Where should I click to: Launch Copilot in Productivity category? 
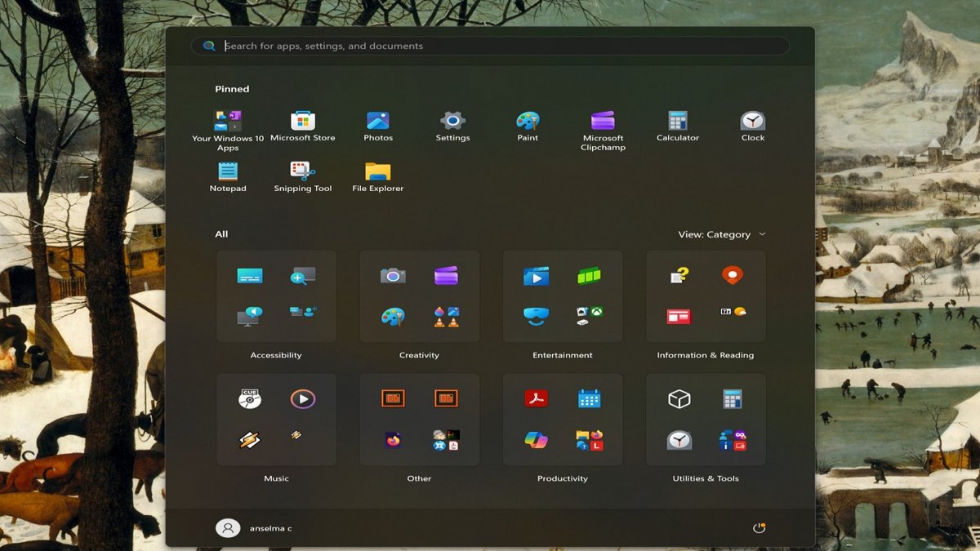click(x=537, y=440)
